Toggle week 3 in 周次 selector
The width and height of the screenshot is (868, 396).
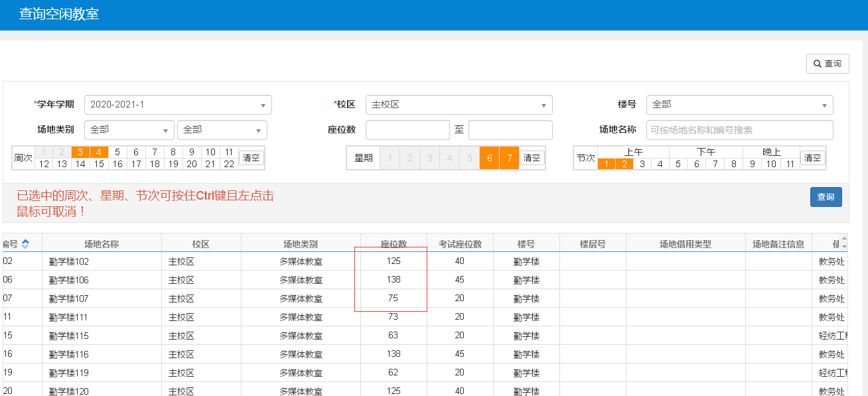pyautogui.click(x=80, y=152)
